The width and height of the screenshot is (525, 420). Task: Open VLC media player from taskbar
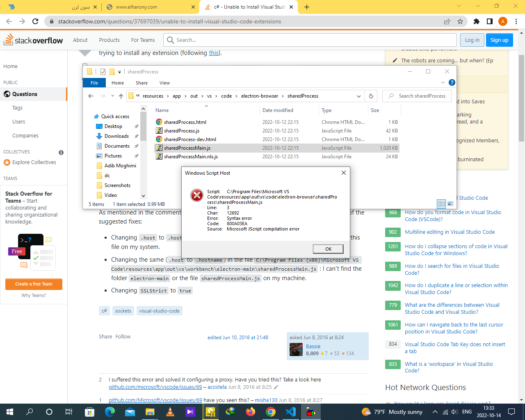tap(170, 412)
